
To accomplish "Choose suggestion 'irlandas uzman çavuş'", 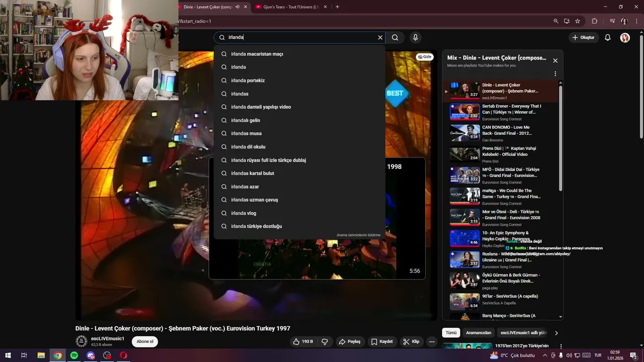I will (300, 200).
